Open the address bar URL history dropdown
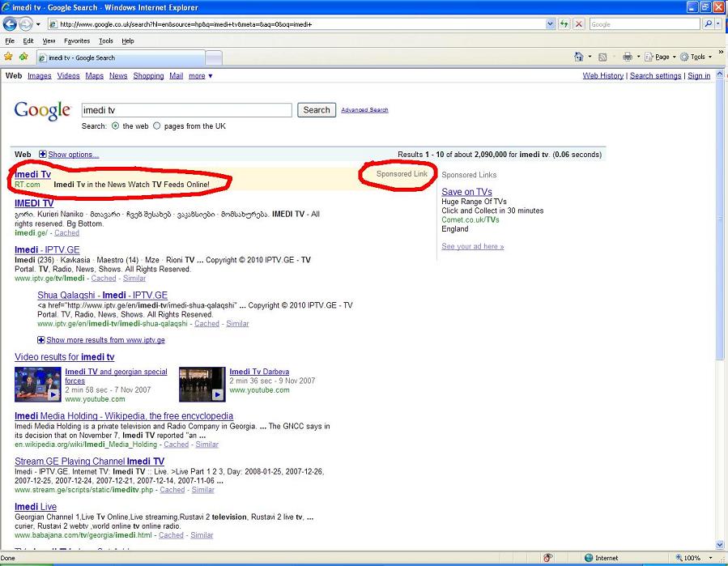Viewport: 728px width, 566px height. coord(550,24)
